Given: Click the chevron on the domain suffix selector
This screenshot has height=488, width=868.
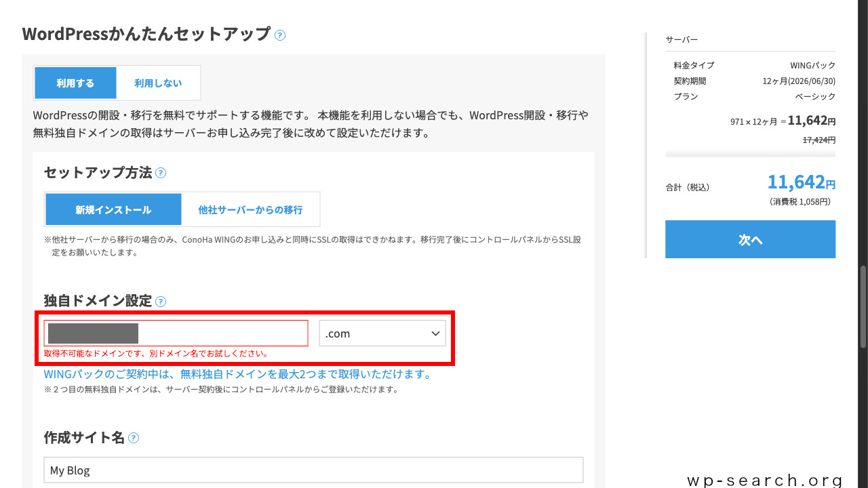Looking at the screenshot, I should tap(435, 333).
